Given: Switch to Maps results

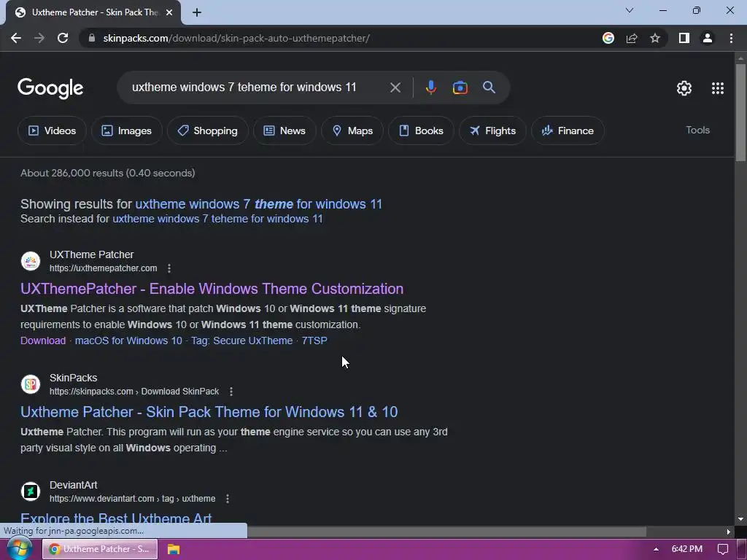Looking at the screenshot, I should point(352,131).
